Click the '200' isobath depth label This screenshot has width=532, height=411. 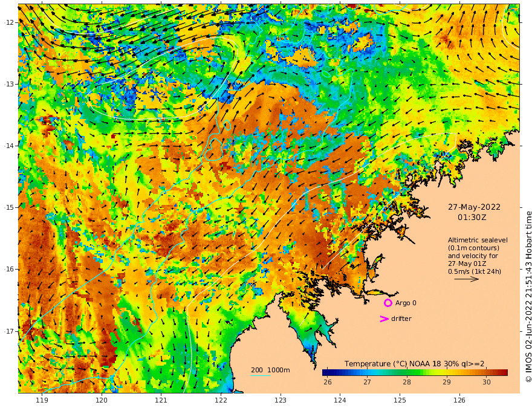257,370
